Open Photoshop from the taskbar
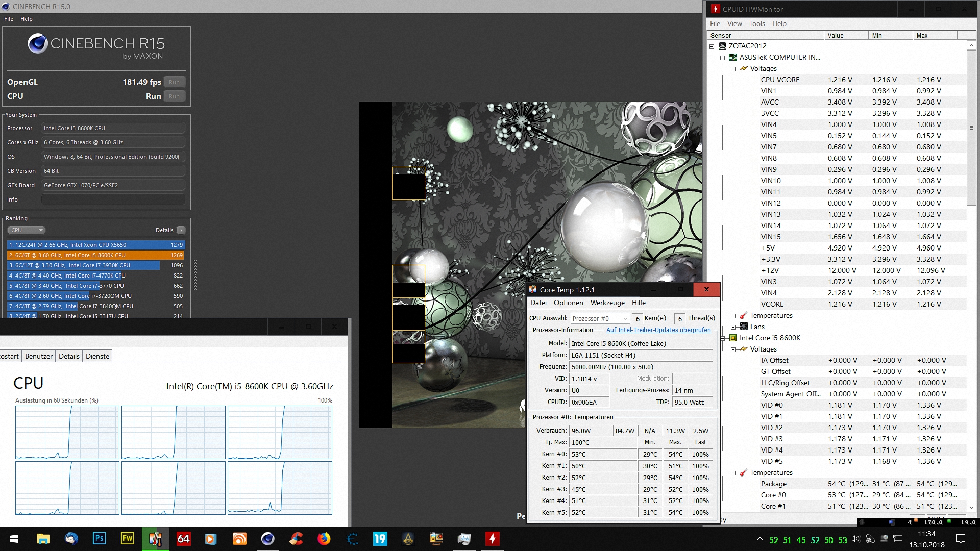Image resolution: width=980 pixels, height=551 pixels. coord(99,539)
